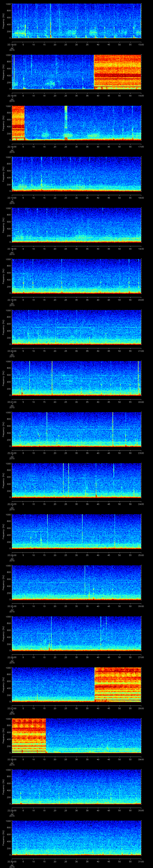
Task: Click the 22:25:00 start time label
Action: pyautogui.click(x=12, y=606)
